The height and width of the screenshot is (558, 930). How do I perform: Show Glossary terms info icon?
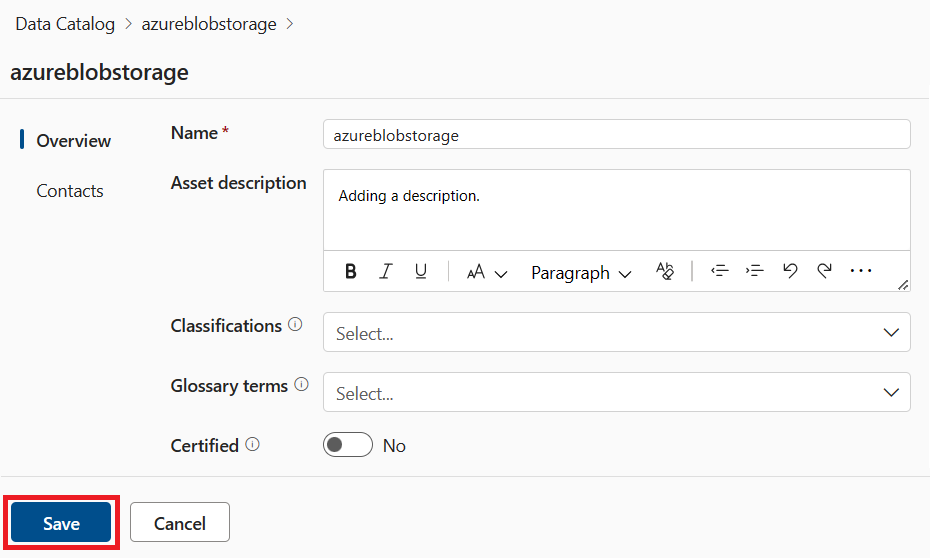pos(302,385)
